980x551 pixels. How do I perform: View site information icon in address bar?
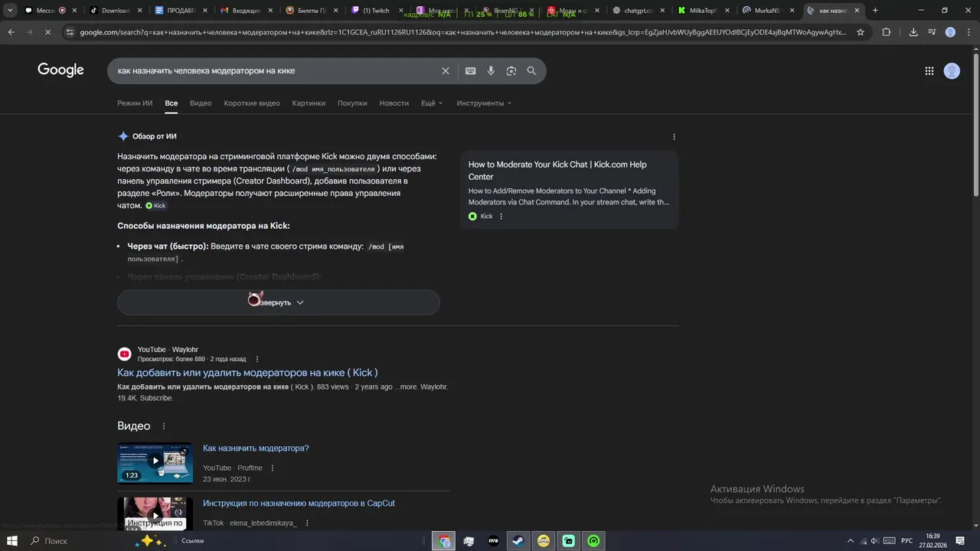[70, 32]
